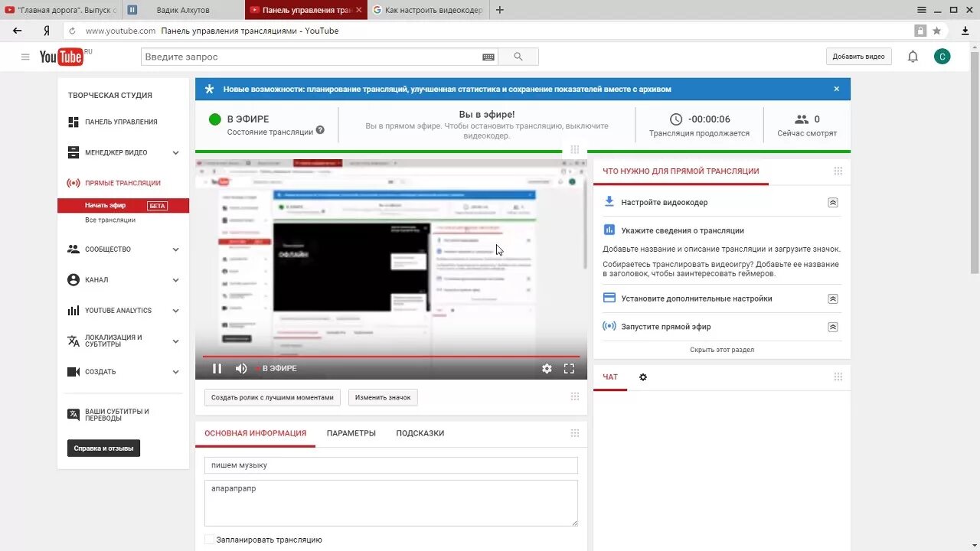Click the browser address bar
This screenshot has width=980, height=551.
coord(490,31)
